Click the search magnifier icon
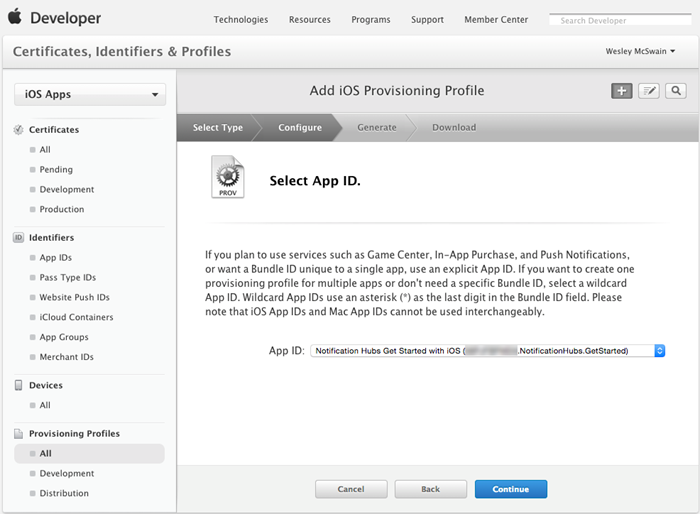 (676, 91)
